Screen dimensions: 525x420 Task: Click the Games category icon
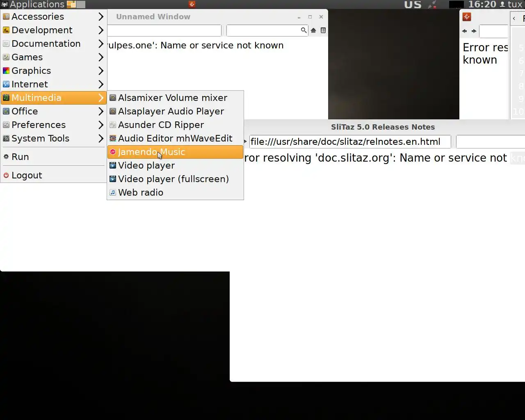point(6,57)
